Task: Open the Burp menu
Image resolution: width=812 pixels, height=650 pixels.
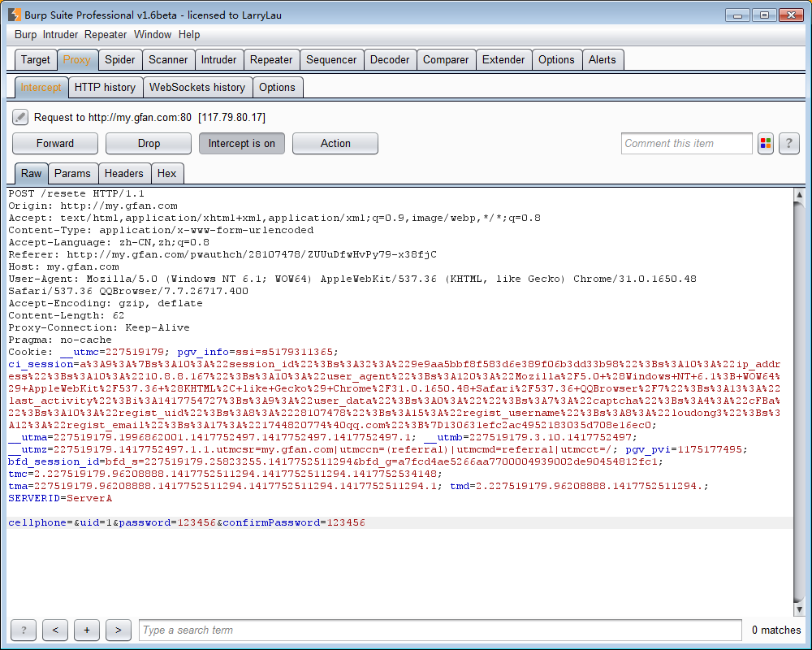Action: click(x=25, y=35)
